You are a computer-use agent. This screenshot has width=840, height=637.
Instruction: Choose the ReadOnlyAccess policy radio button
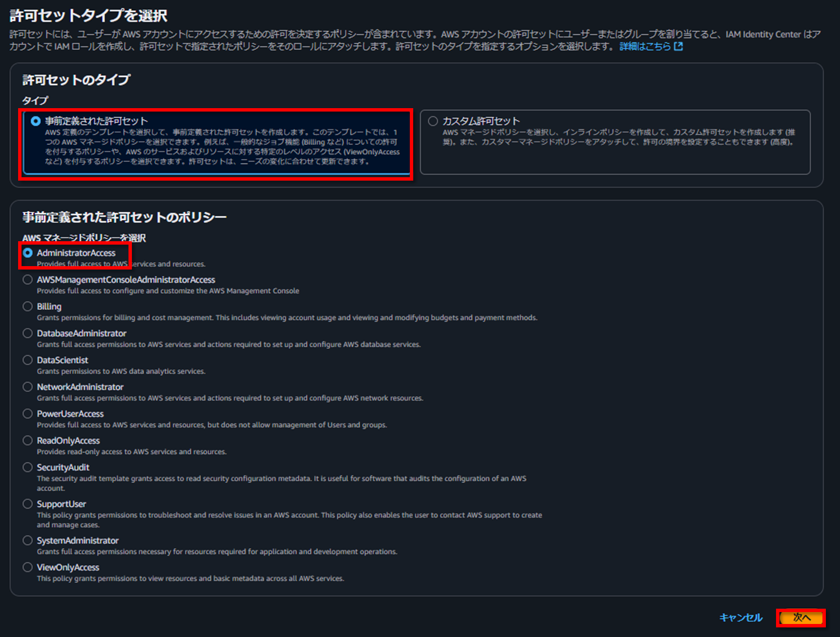pos(28,441)
